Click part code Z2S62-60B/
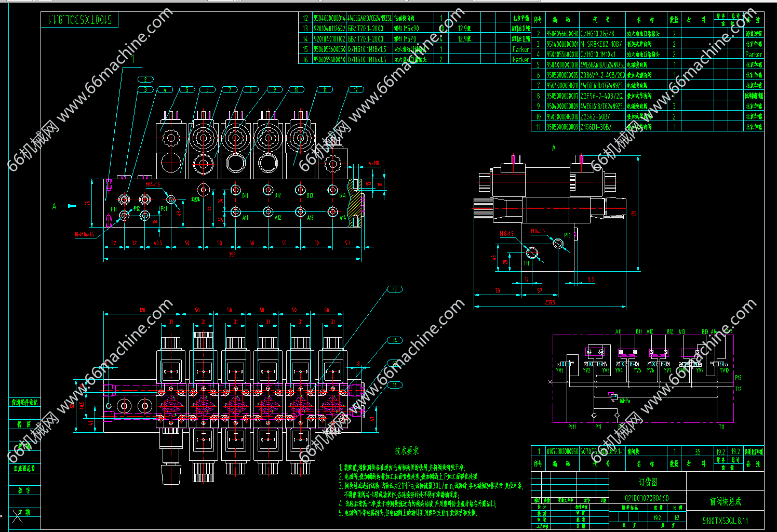777x532 pixels. (595, 116)
